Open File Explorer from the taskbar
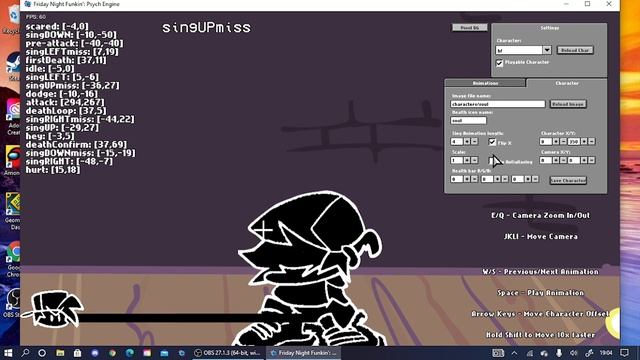The height and width of the screenshot is (360, 640). (x=60, y=353)
